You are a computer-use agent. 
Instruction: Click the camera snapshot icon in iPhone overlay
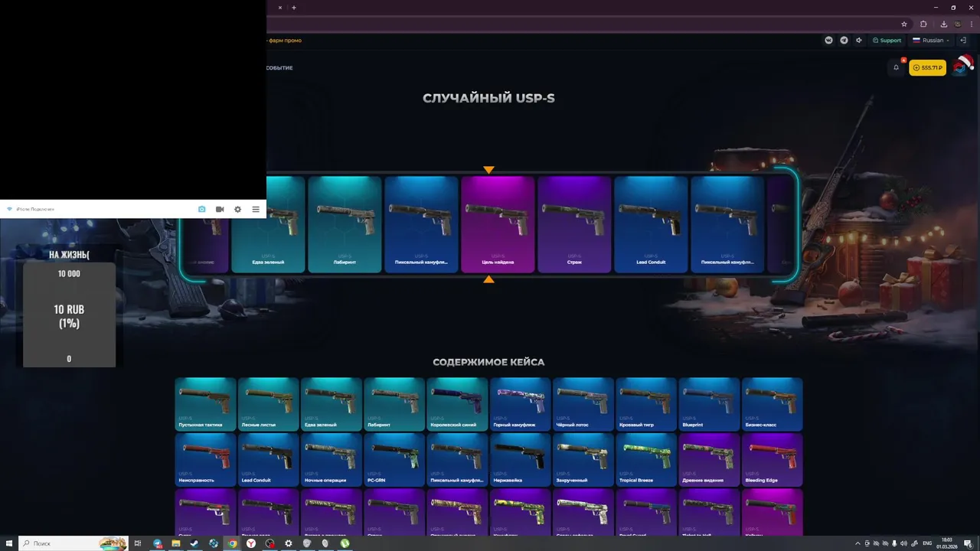[201, 209]
